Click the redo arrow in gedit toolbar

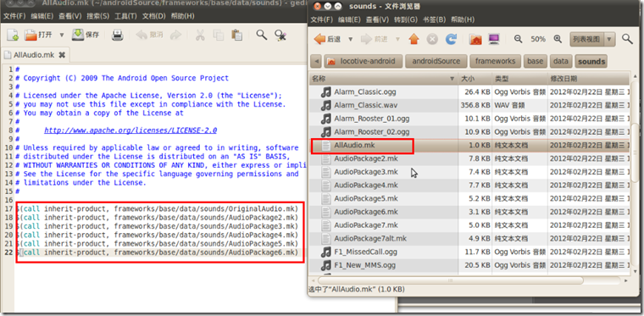[x=175, y=36]
